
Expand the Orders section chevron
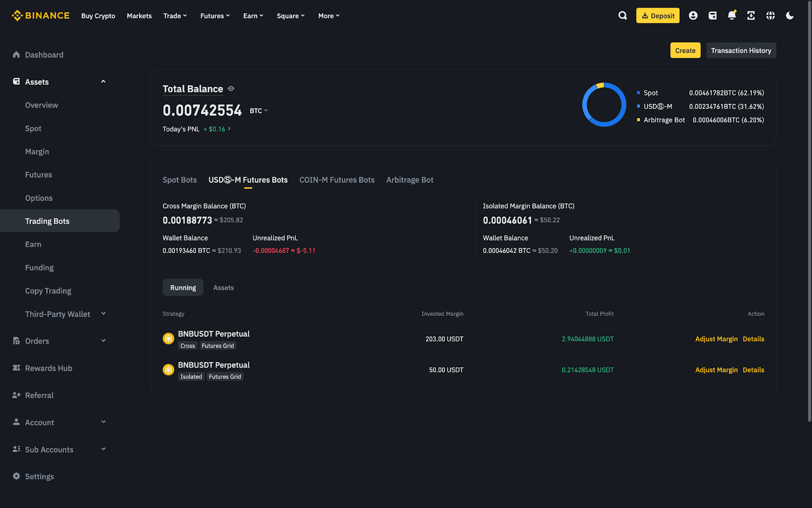tap(104, 341)
